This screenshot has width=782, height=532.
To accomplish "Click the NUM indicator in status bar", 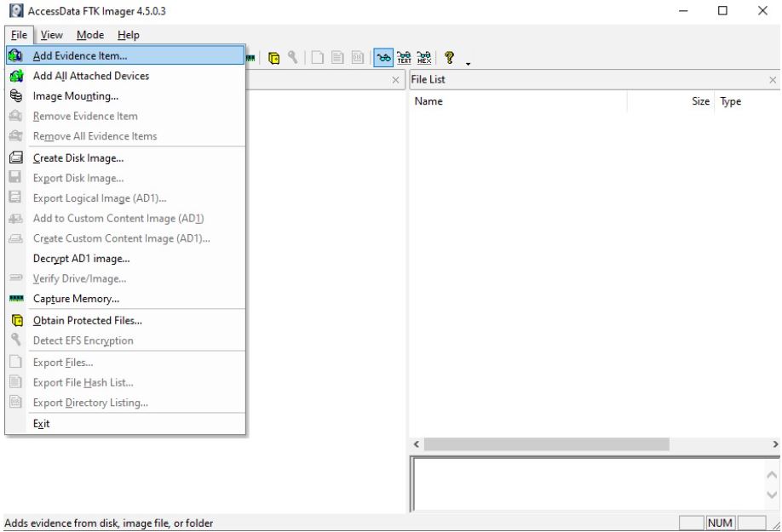I will point(720,523).
